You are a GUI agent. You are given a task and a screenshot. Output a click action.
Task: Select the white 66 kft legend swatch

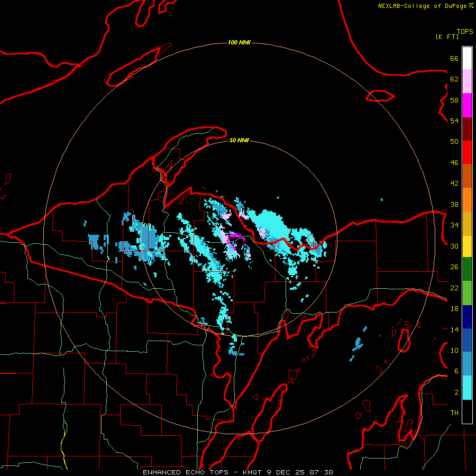467,58
